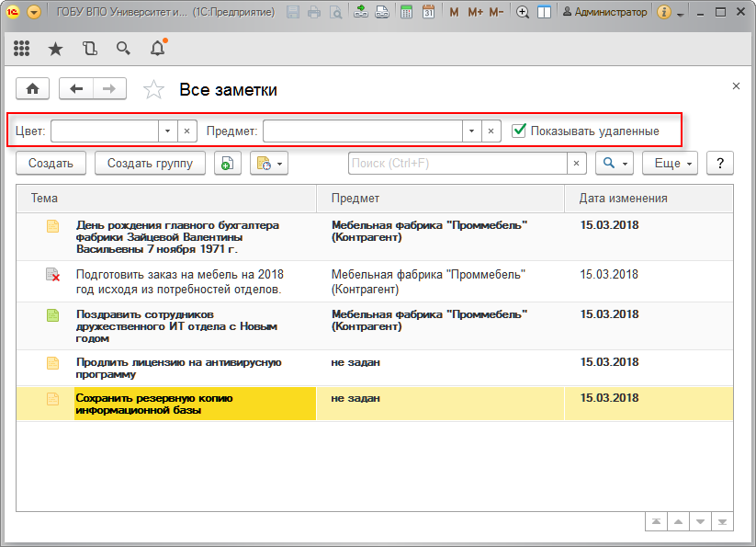Sort by the Предмет column header
The width and height of the screenshot is (756, 547).
(x=441, y=199)
